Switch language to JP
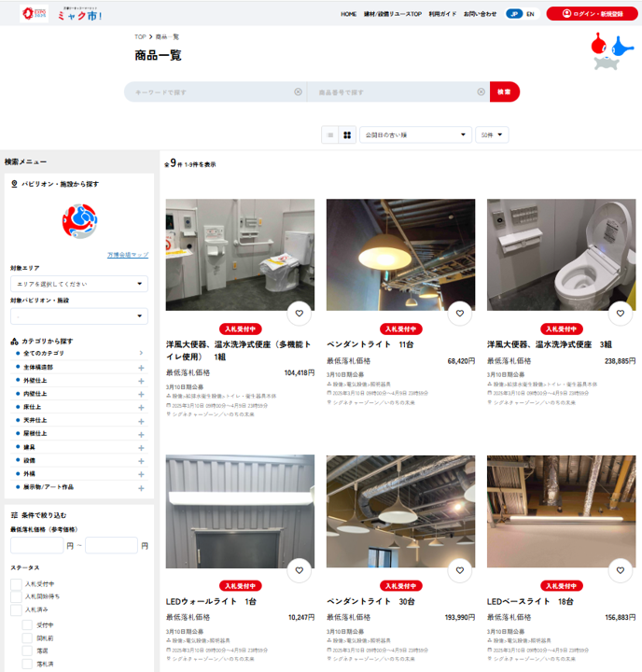This screenshot has width=642, height=672. click(514, 14)
